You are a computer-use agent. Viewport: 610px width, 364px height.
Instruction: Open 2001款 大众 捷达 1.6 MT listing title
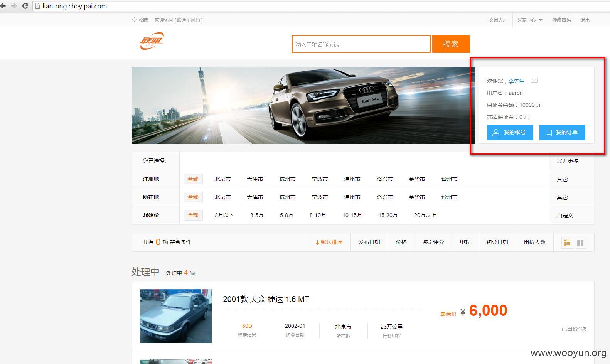[266, 299]
